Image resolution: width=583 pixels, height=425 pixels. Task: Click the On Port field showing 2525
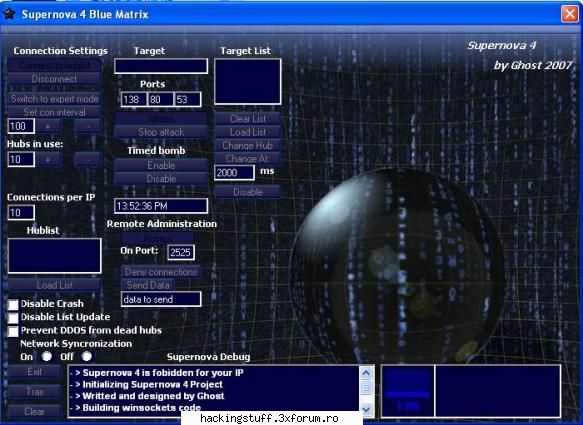click(181, 252)
